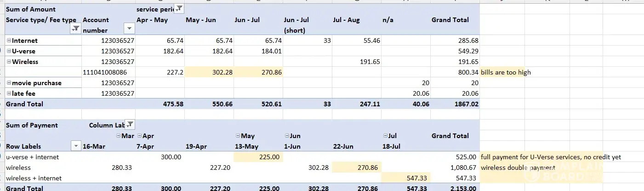644x191 pixels.
Task: Collapse the Internet row group
Action: [9, 41]
